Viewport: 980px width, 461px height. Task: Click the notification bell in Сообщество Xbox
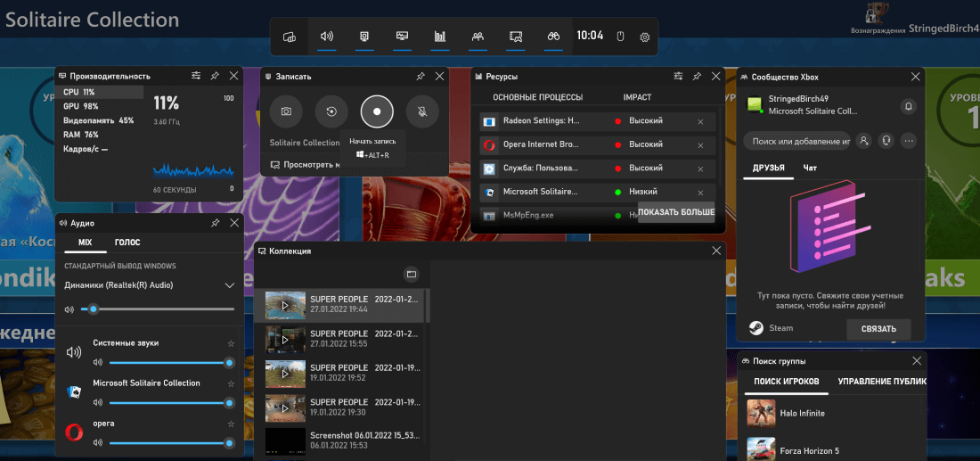click(x=908, y=106)
